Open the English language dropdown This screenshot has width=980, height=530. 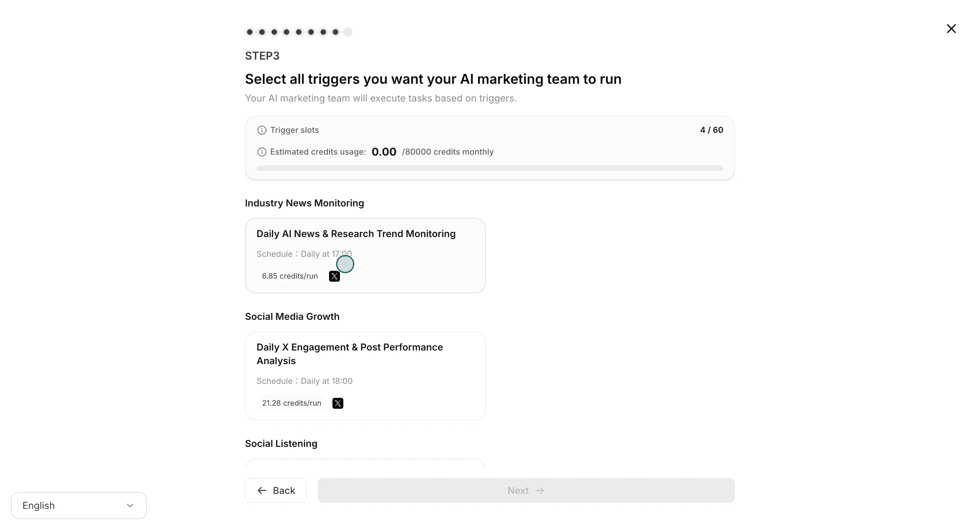point(78,505)
